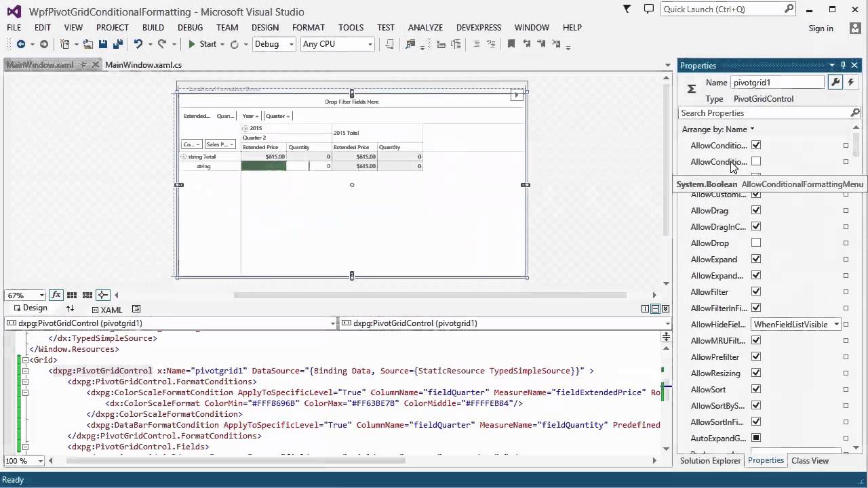The height and width of the screenshot is (488, 868).
Task: Click the Search Properties field
Action: [770, 113]
